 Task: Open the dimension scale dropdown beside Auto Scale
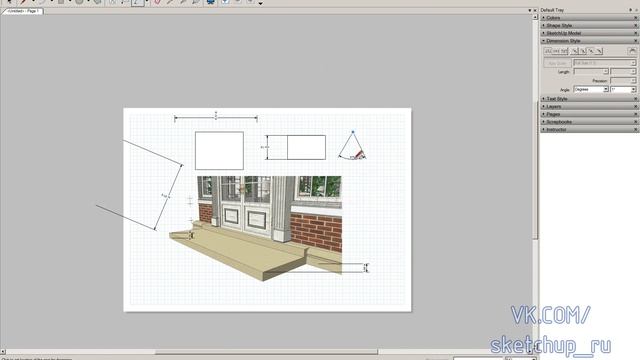605,63
